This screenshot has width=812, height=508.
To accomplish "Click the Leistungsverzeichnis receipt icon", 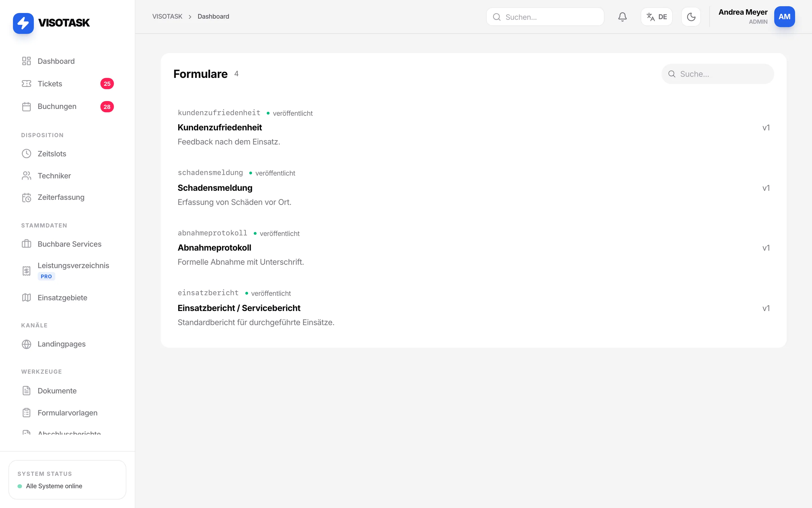I will point(27,271).
